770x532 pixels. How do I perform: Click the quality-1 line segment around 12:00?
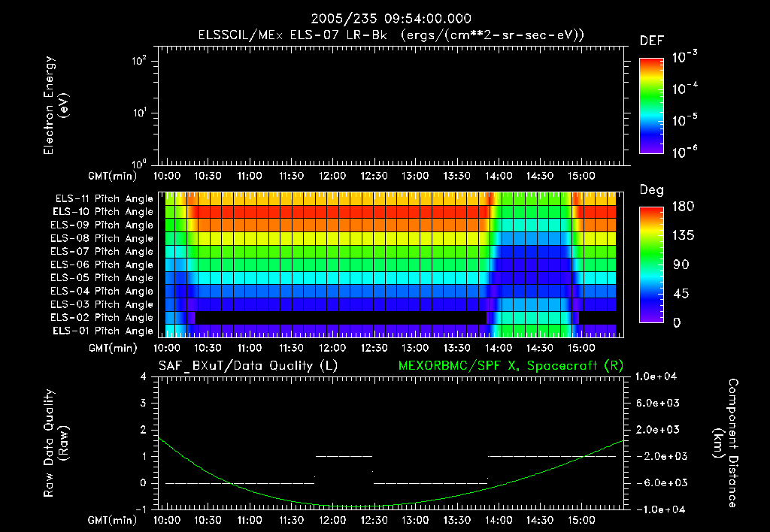[344, 456]
